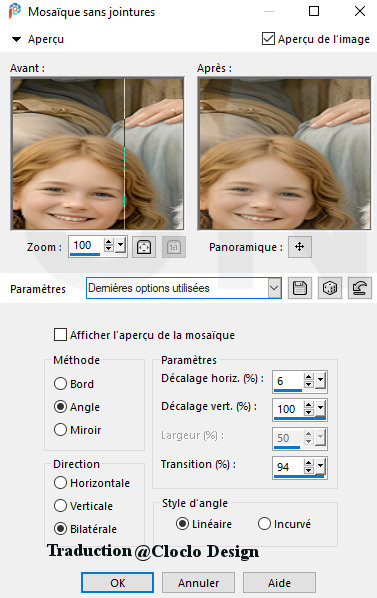Choose Verticale direction
The width and height of the screenshot is (377, 598).
click(x=60, y=505)
